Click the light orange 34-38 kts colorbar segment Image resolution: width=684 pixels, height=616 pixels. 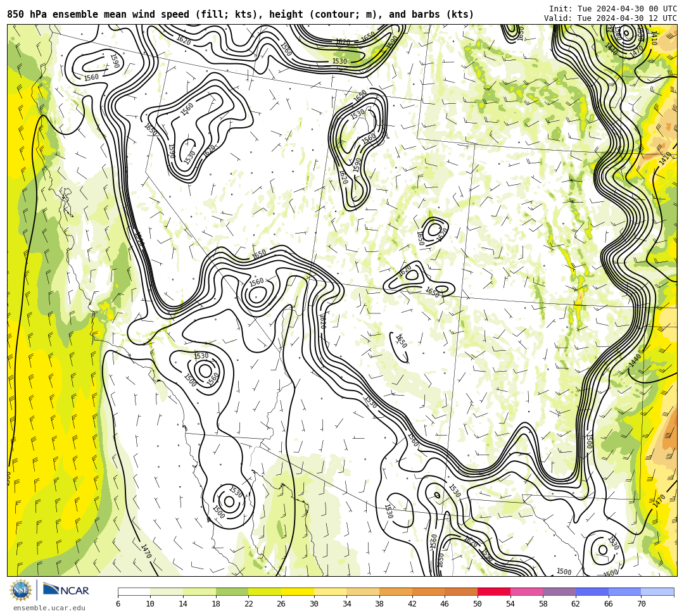tap(363, 591)
